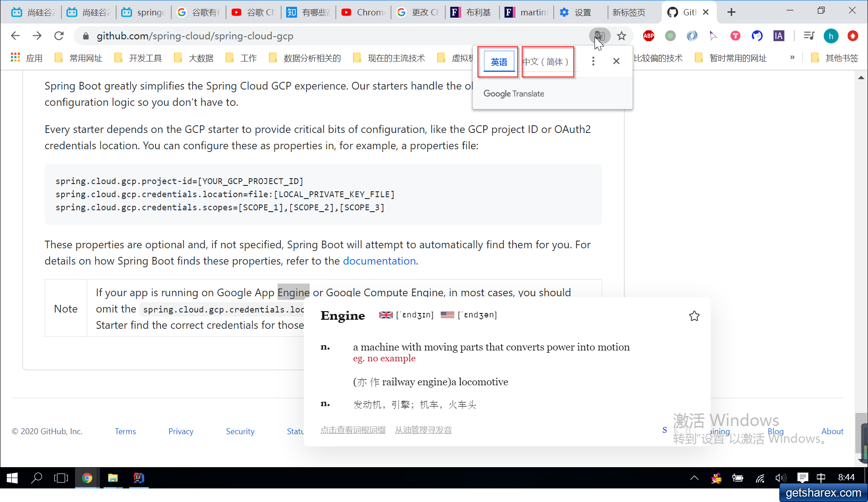This screenshot has height=502, width=868.
Task: Close the Google Translate popup
Action: point(616,61)
